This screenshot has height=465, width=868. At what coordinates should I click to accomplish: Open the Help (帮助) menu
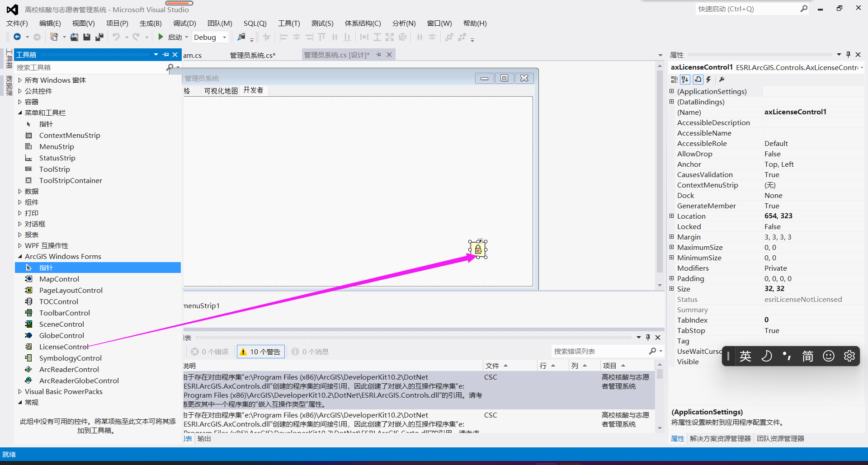point(475,23)
